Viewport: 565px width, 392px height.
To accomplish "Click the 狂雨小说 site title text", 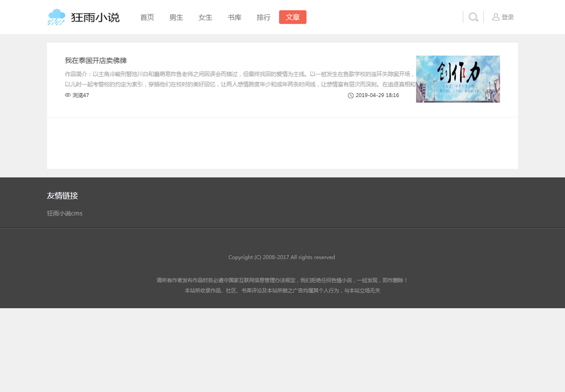I will pyautogui.click(x=95, y=17).
